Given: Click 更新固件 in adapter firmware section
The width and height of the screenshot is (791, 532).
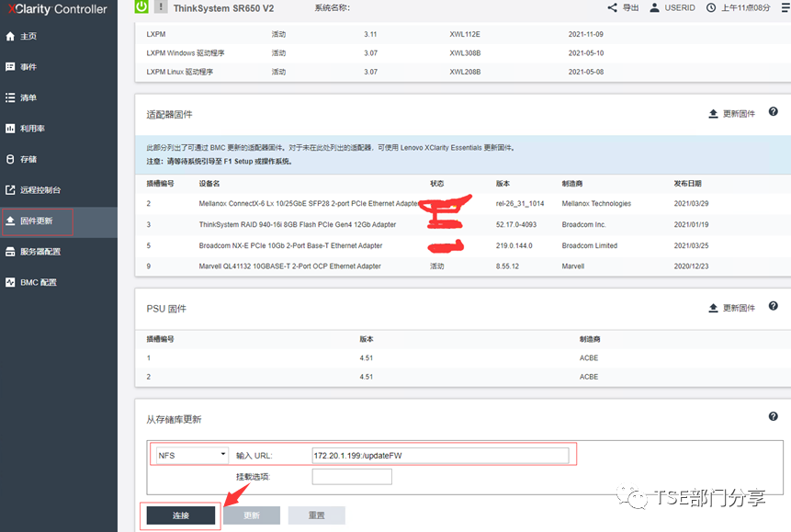Looking at the screenshot, I should click(739, 114).
